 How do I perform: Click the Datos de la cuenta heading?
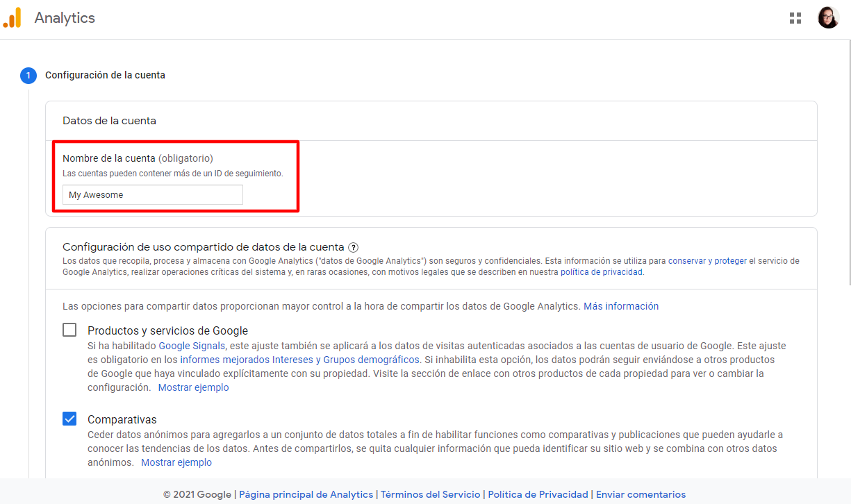[109, 121]
